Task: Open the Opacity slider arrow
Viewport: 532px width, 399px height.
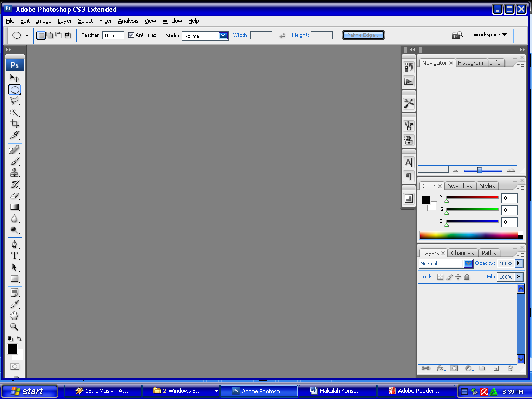Action: 518,263
